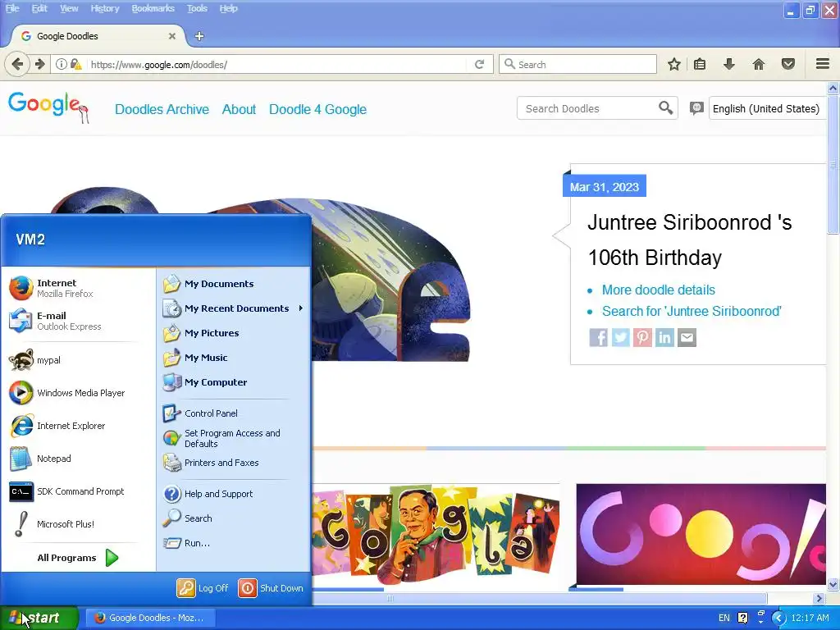This screenshot has height=630, width=840.
Task: Share the doodle on LinkedIn
Action: (x=664, y=337)
